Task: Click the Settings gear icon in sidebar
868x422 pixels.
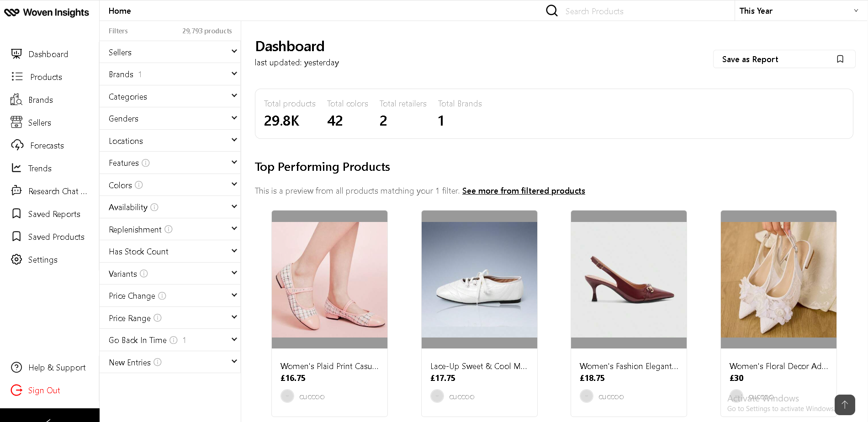Action: (x=16, y=259)
